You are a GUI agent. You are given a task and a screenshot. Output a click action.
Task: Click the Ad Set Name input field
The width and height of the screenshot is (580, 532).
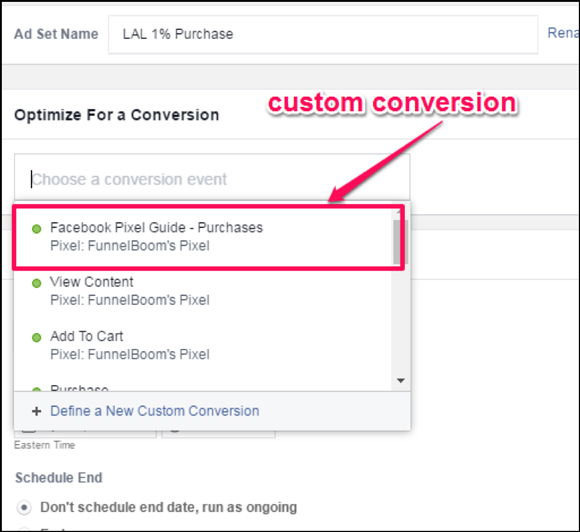[323, 34]
